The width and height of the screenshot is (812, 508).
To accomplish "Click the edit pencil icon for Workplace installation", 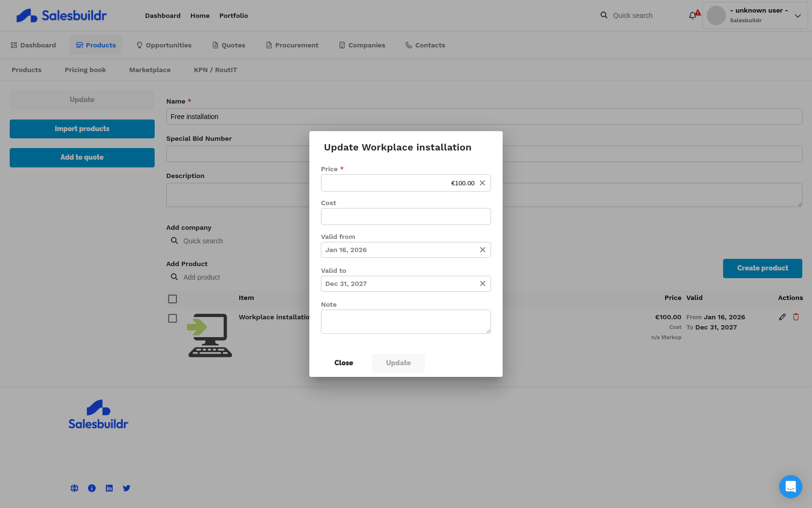I will (x=783, y=317).
